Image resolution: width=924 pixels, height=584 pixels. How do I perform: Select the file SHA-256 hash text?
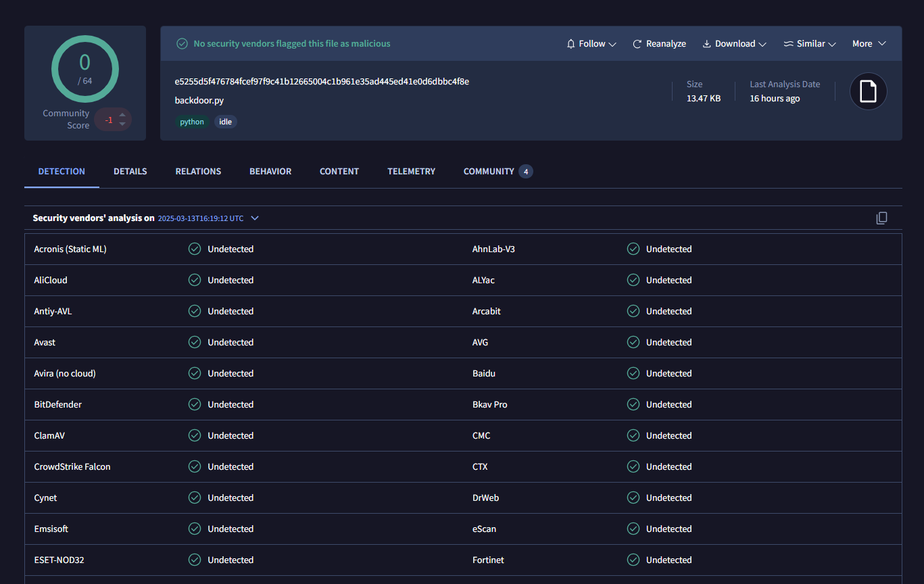point(322,82)
